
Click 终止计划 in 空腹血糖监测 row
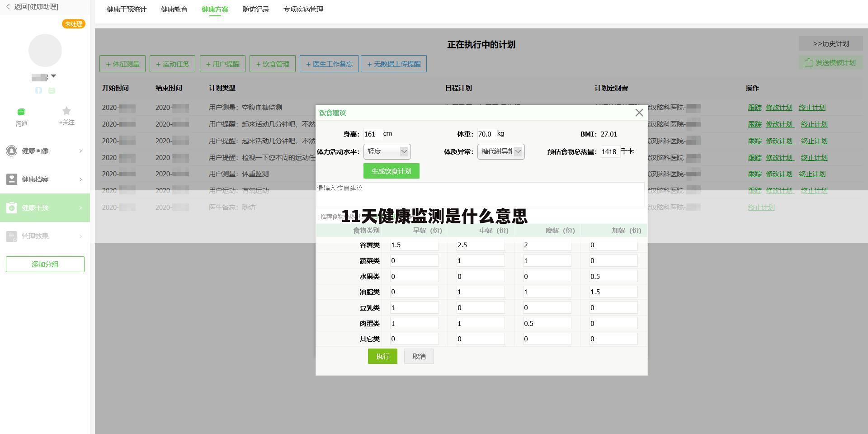pyautogui.click(x=812, y=108)
